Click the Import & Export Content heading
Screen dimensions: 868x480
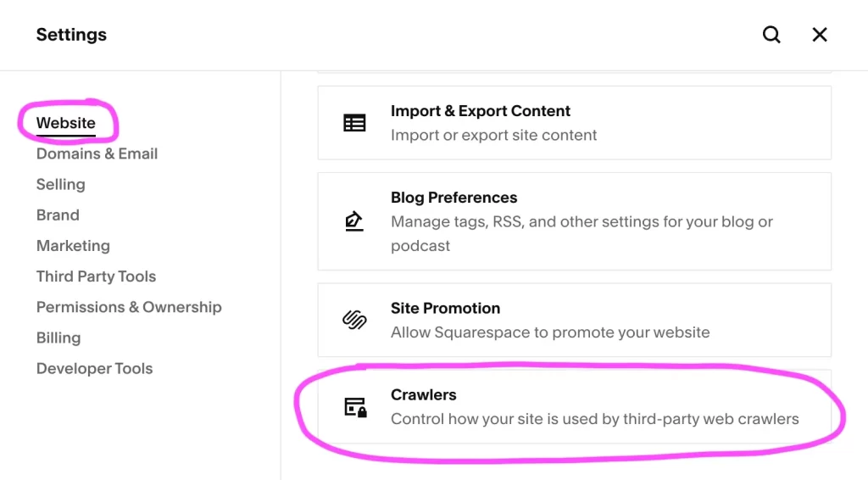click(480, 111)
